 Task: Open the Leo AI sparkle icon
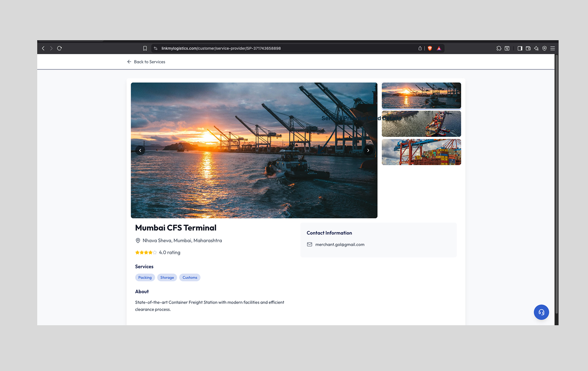click(x=536, y=48)
